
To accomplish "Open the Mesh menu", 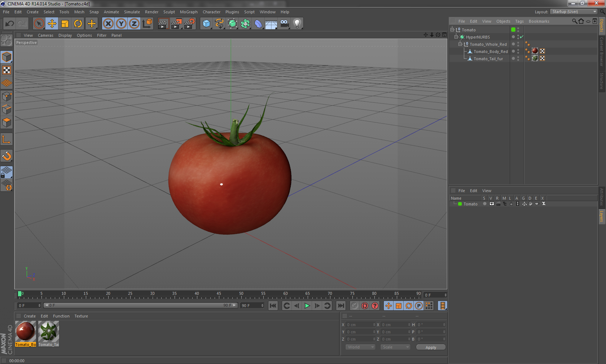I will (x=79, y=12).
